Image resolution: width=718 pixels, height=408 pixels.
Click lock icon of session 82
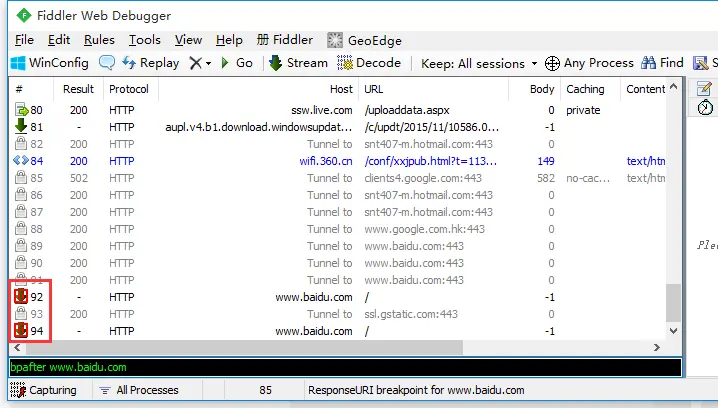point(21,144)
